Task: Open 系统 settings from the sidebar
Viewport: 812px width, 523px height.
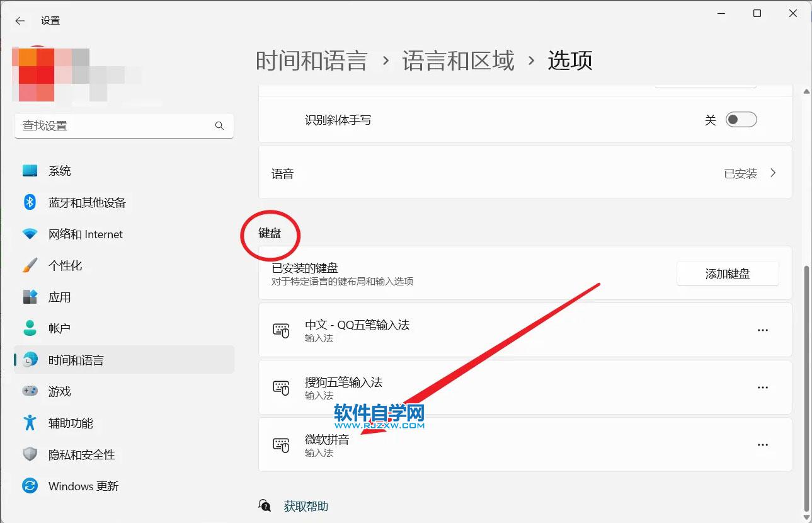Action: coord(60,170)
